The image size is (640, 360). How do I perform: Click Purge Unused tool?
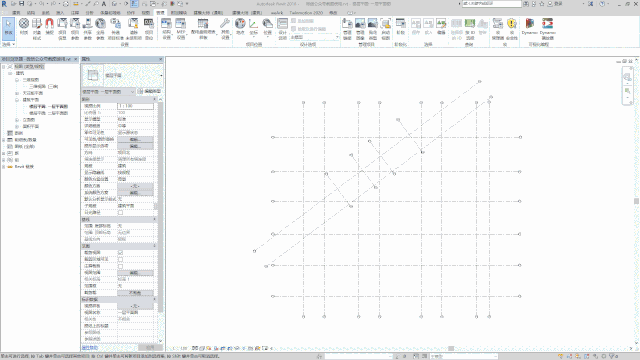pyautogui.click(x=133, y=29)
